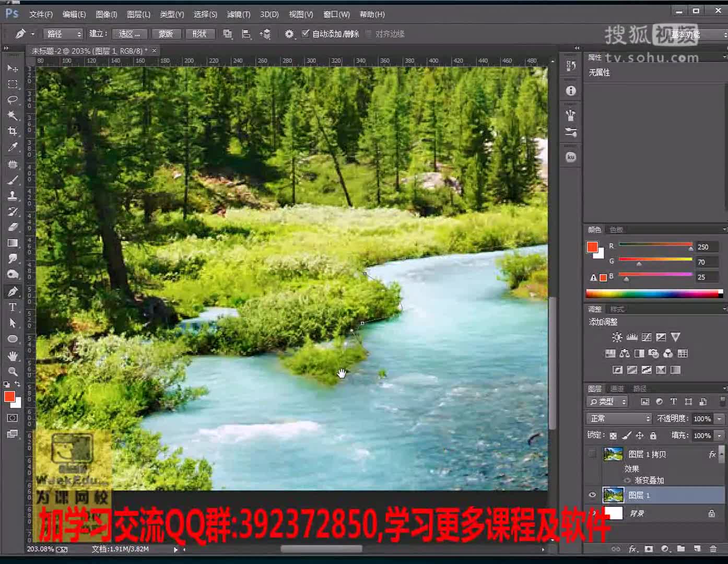Add Levels adjustment

tap(632, 337)
